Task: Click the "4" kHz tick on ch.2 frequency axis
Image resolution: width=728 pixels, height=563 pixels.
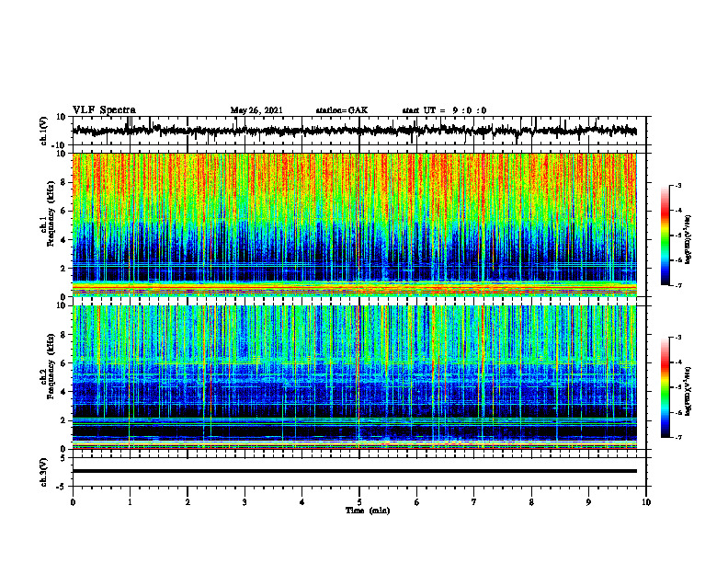Action: coord(63,392)
